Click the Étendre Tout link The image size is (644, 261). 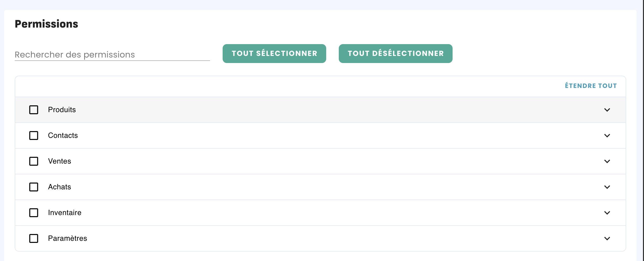click(x=591, y=86)
